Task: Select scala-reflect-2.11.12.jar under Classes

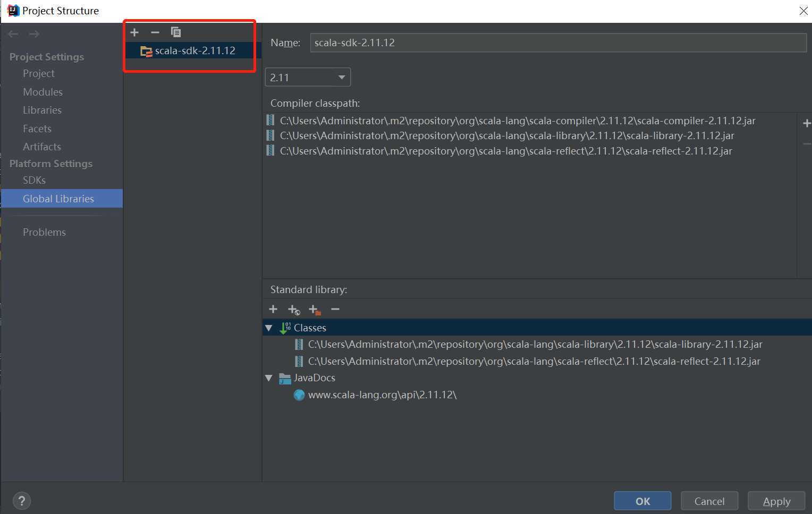Action: pyautogui.click(x=534, y=361)
